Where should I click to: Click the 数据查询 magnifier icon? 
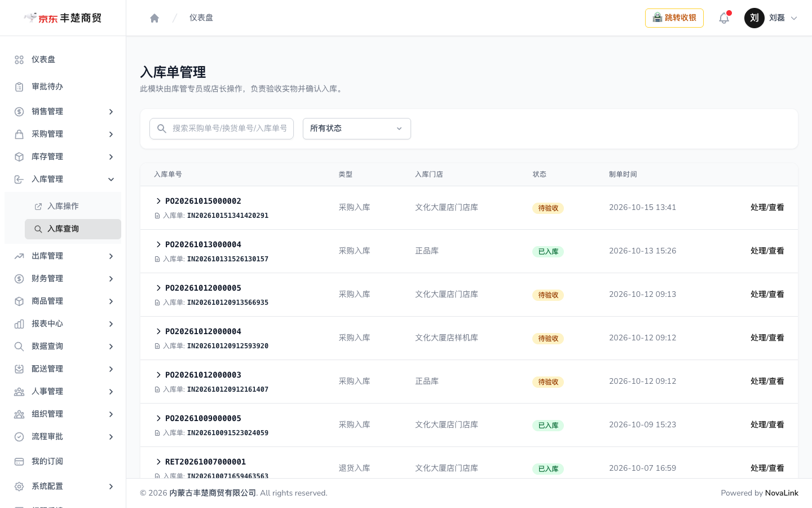coord(19,347)
